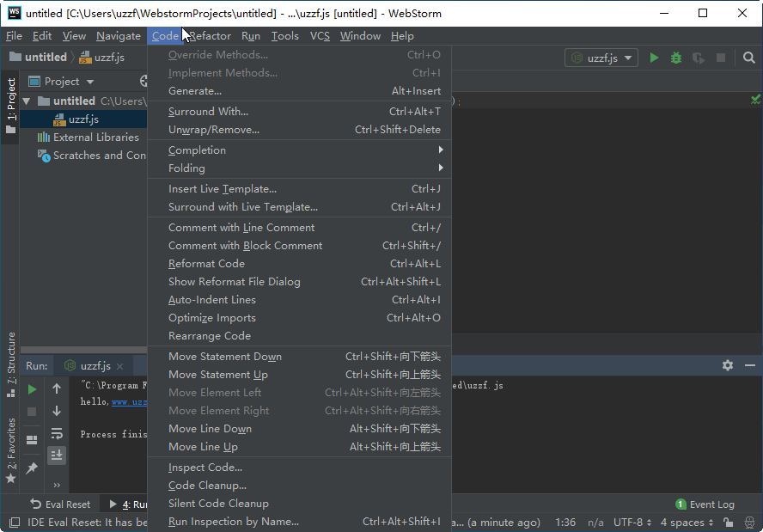Choose Optimize Imports

point(299,317)
